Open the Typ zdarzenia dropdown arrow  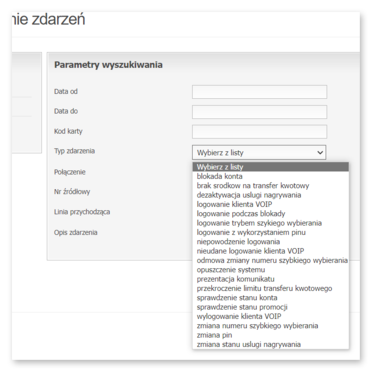320,153
